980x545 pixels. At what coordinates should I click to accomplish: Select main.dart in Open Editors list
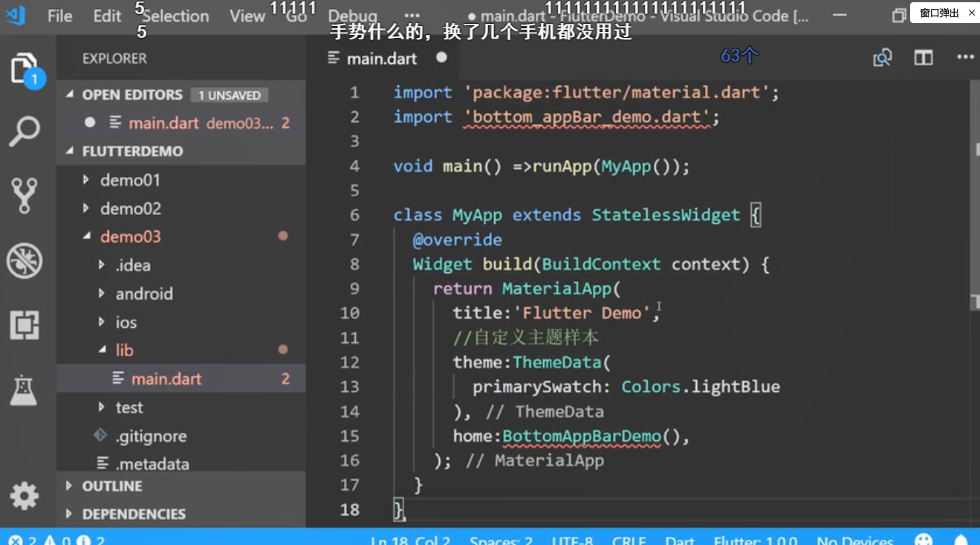[x=181, y=123]
